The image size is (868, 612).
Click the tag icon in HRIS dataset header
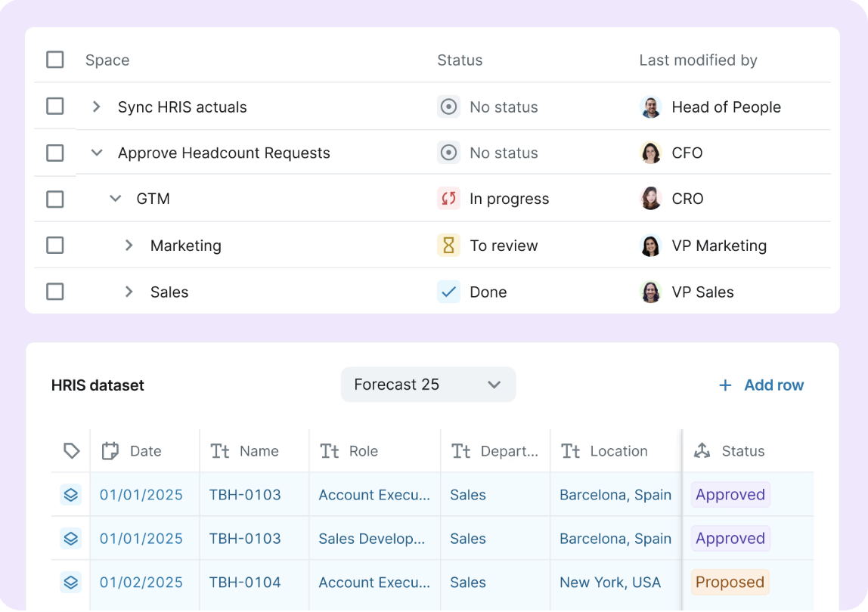point(71,451)
